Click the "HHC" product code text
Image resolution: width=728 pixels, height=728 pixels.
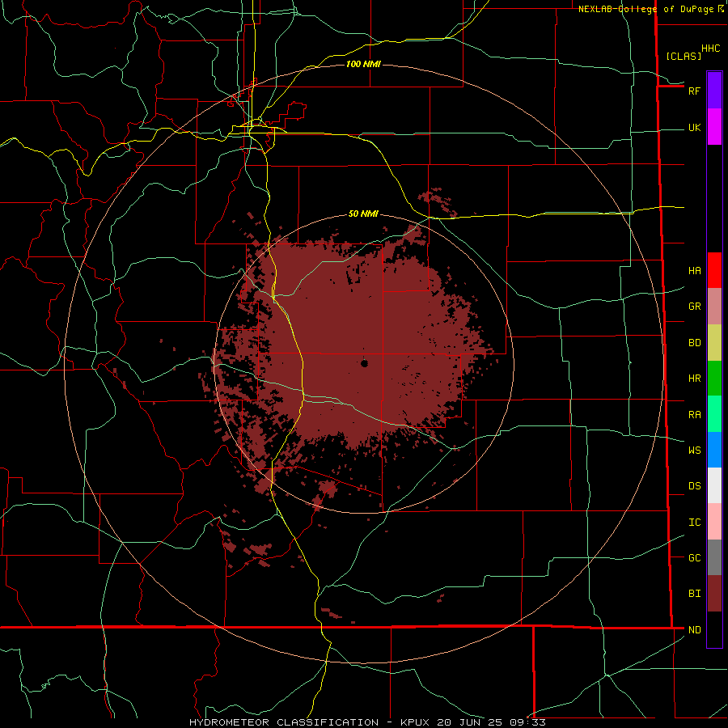(x=710, y=49)
